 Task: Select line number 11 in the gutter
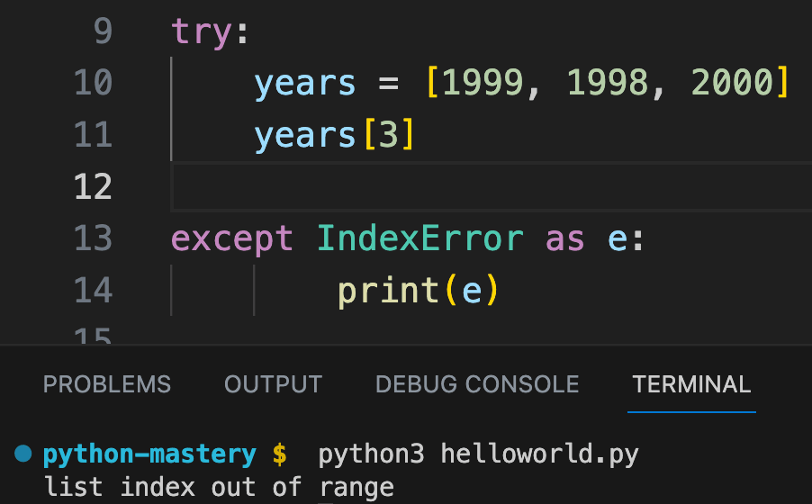[93, 135]
